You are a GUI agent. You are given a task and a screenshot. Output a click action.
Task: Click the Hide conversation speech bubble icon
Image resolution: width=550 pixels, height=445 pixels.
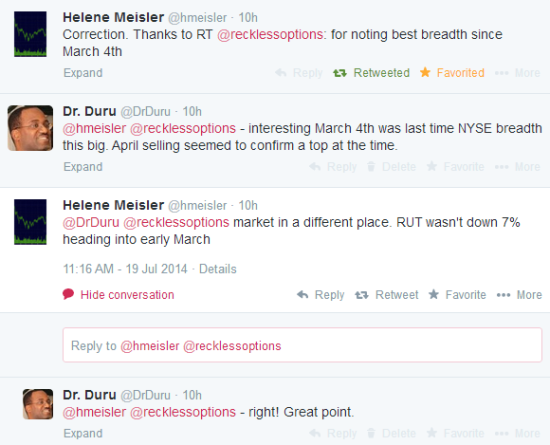(68, 294)
